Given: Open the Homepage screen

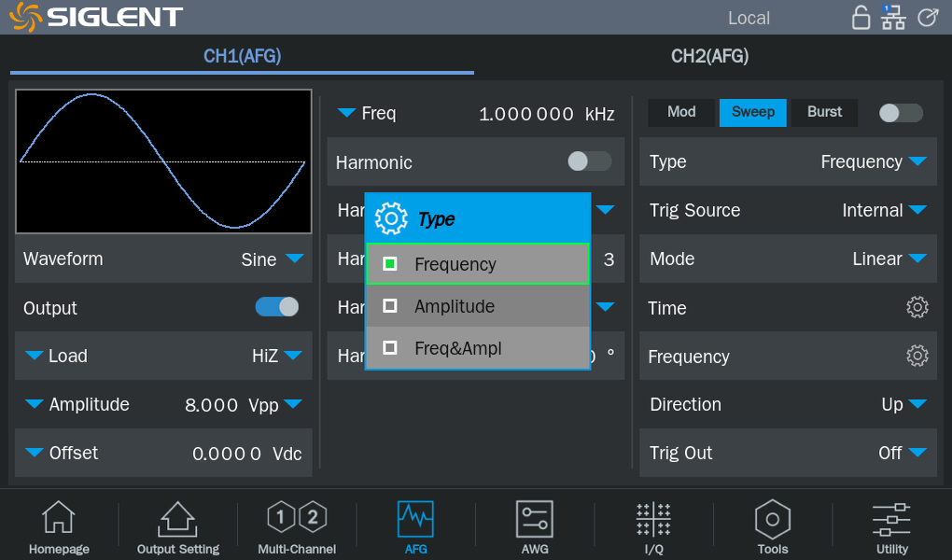Looking at the screenshot, I should coord(58,526).
